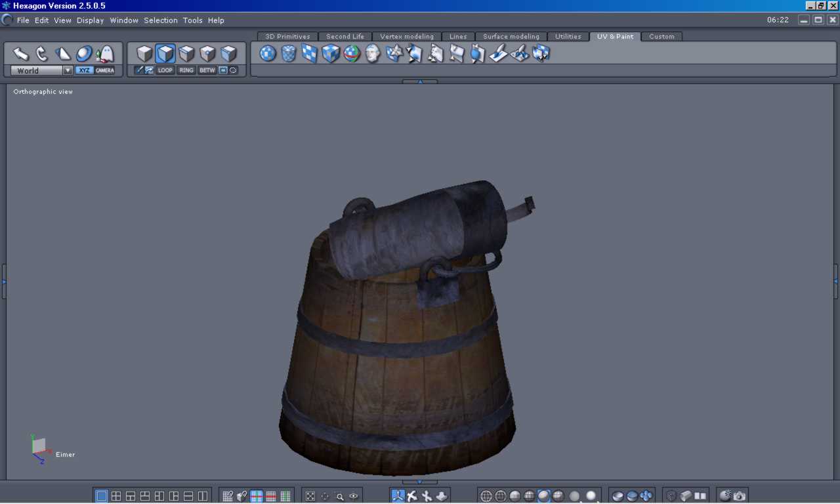840x504 pixels.
Task: Click the magnifier zoom icon in bottom bar
Action: coord(339,496)
